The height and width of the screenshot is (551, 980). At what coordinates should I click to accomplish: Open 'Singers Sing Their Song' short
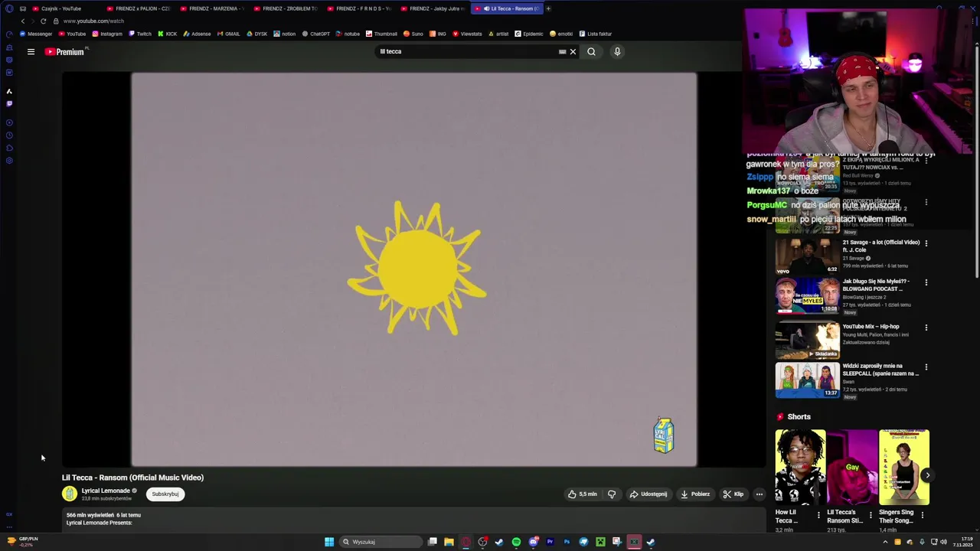904,467
